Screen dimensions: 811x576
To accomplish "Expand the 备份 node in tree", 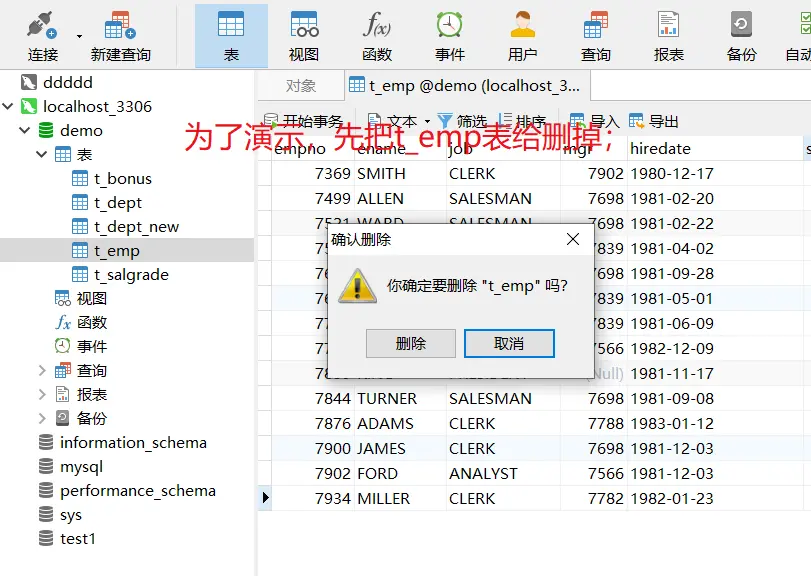I will click(42, 418).
